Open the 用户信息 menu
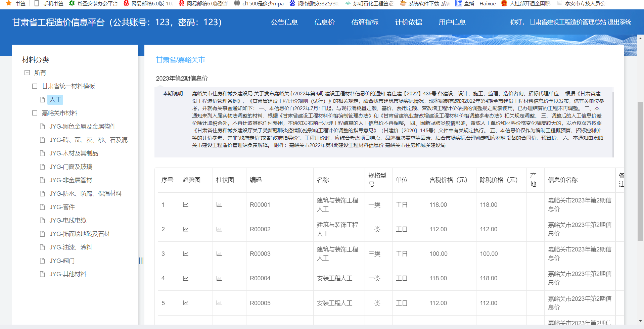Viewport: 644px width, 329px height. pos(452,22)
